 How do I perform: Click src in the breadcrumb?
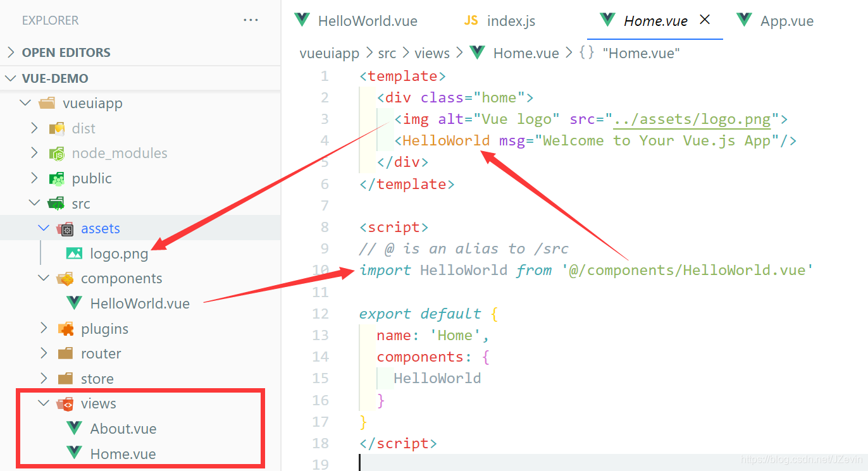(x=387, y=53)
